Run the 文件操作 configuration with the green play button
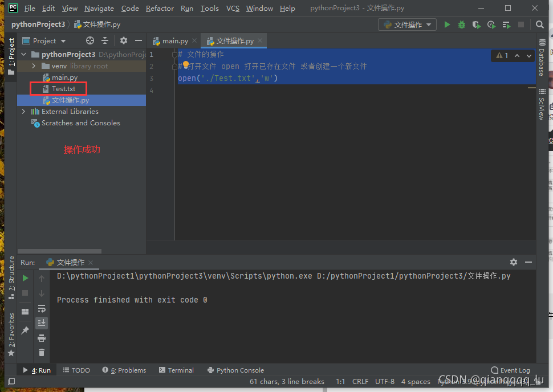Viewport: 553px width, 392px height. pos(447,24)
